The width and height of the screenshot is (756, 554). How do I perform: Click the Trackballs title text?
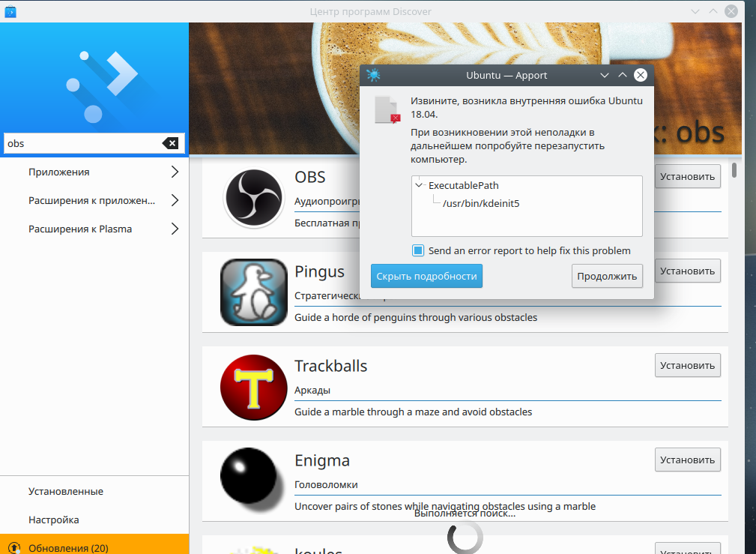330,366
